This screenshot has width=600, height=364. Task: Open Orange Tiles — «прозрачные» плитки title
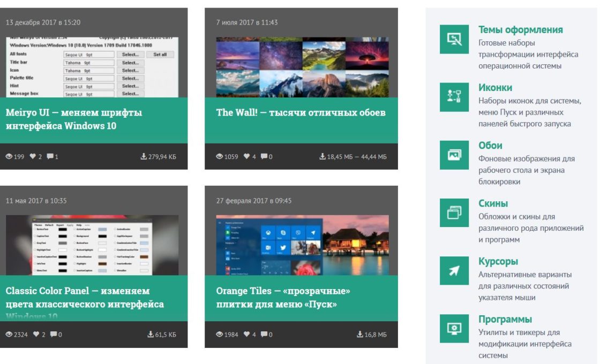point(283,298)
